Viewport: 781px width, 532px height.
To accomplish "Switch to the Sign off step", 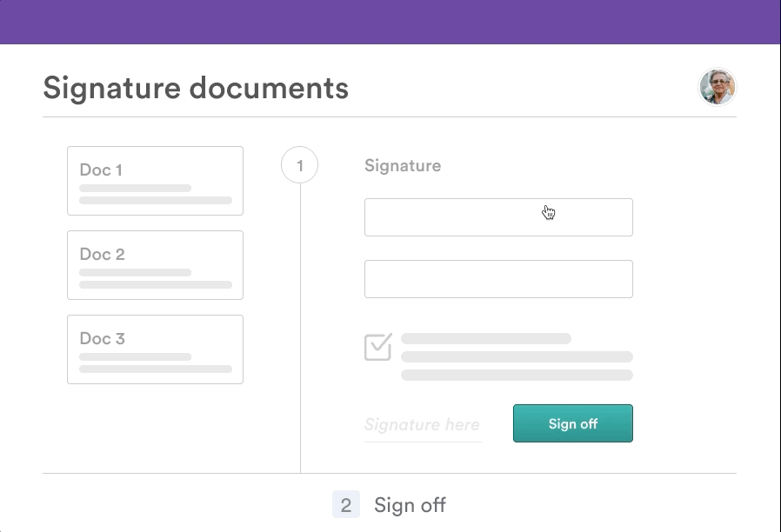I will (409, 505).
